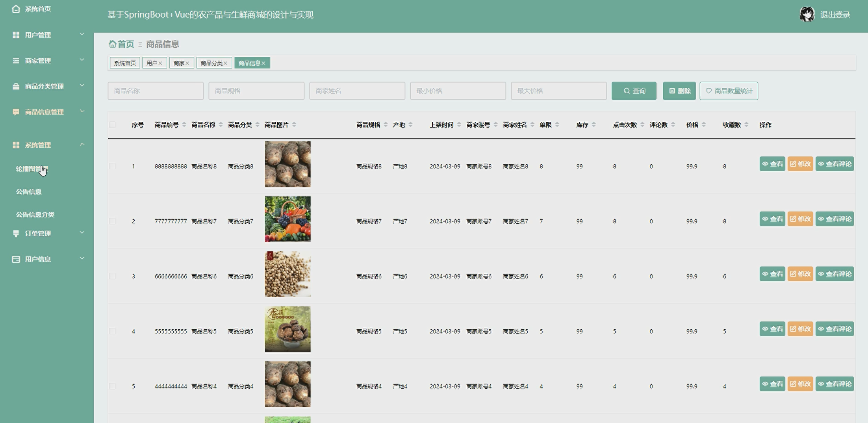Sort by 价格 column arrows
The width and height of the screenshot is (868, 423).
(x=703, y=125)
